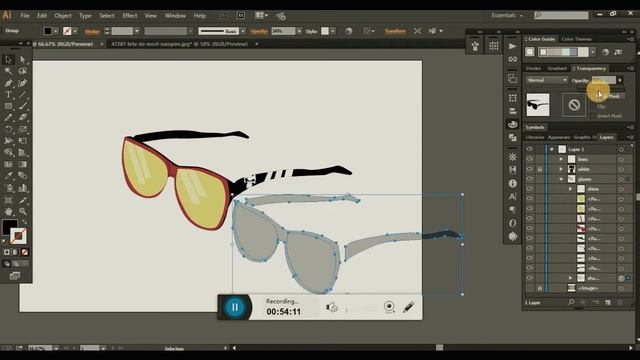Check the Clip checkbox in Transparency panel
The width and height of the screenshot is (640, 360).
pos(593,107)
